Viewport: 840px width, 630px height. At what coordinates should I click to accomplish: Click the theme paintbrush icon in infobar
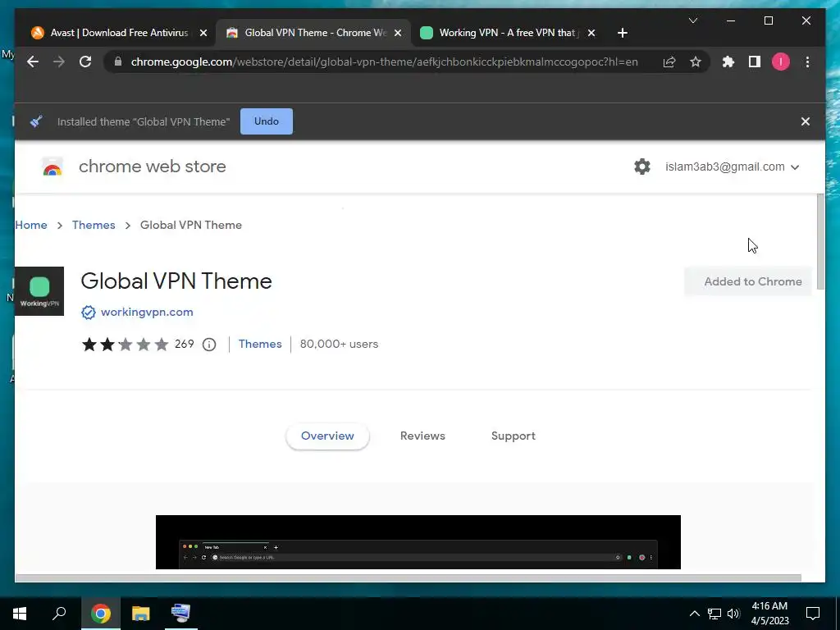tap(36, 121)
